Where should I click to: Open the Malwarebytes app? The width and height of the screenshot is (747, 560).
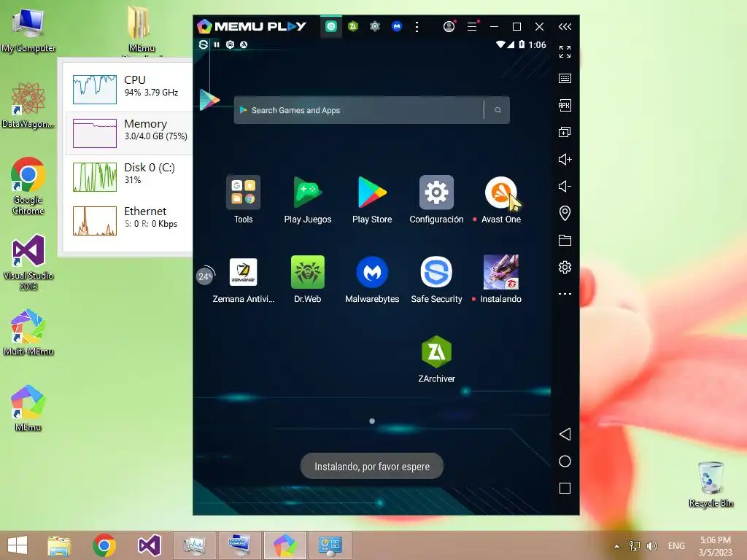(372, 273)
